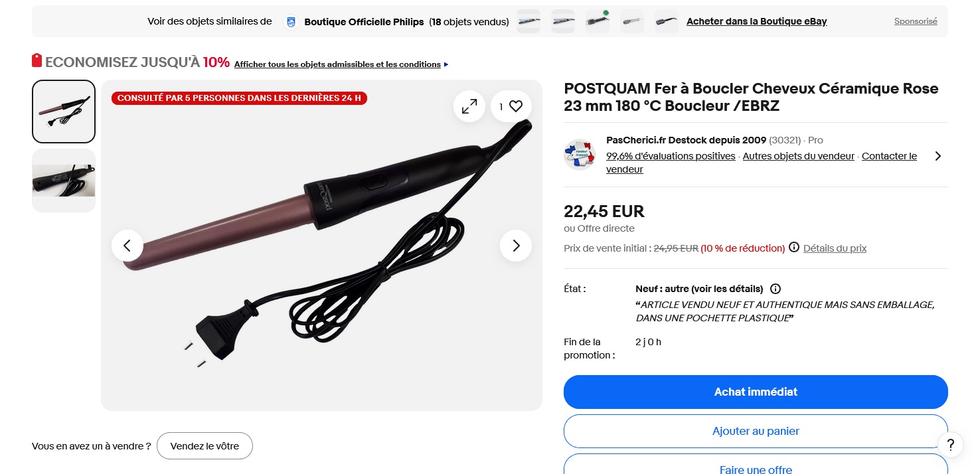Viewport: 980px width, 474px height.
Task: Open the item condition info icon
Action: tap(776, 289)
